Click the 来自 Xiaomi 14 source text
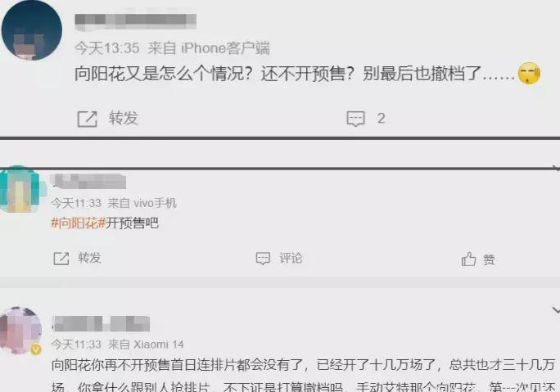The height and width of the screenshot is (392, 560). coord(146,345)
